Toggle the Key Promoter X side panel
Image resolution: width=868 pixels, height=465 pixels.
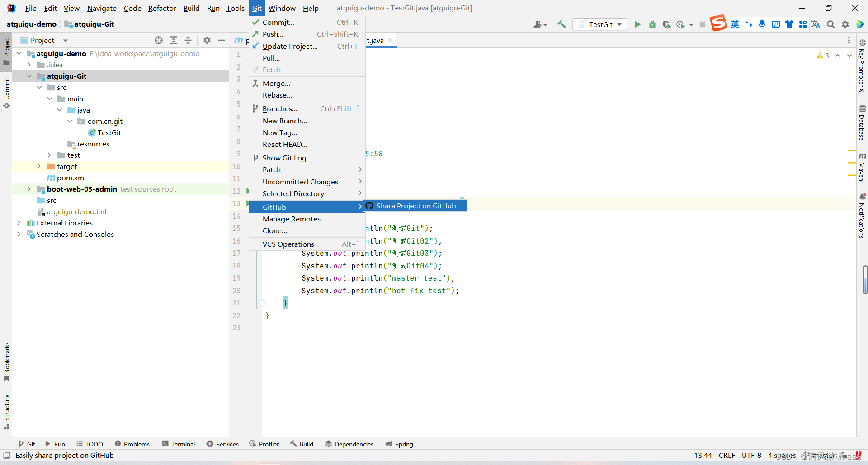(x=862, y=66)
